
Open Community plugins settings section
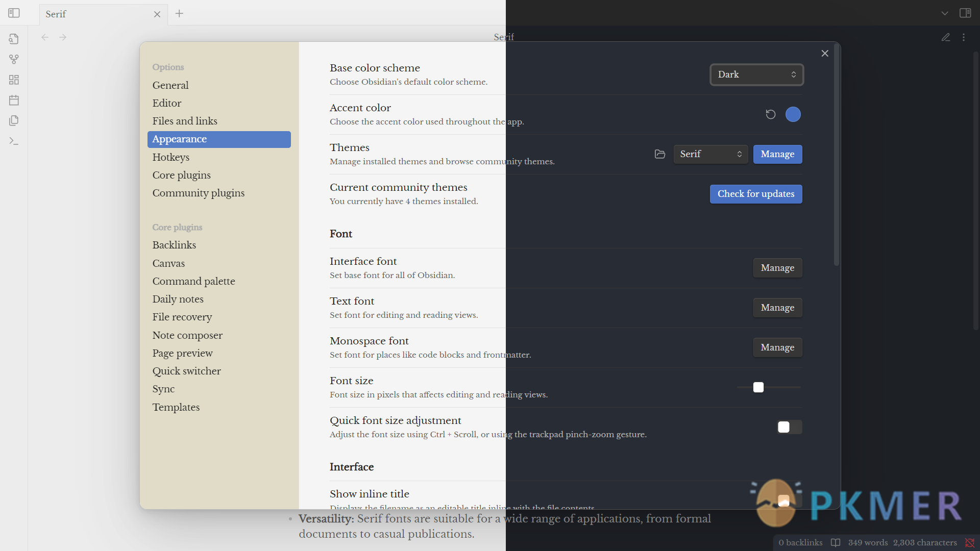(219, 193)
